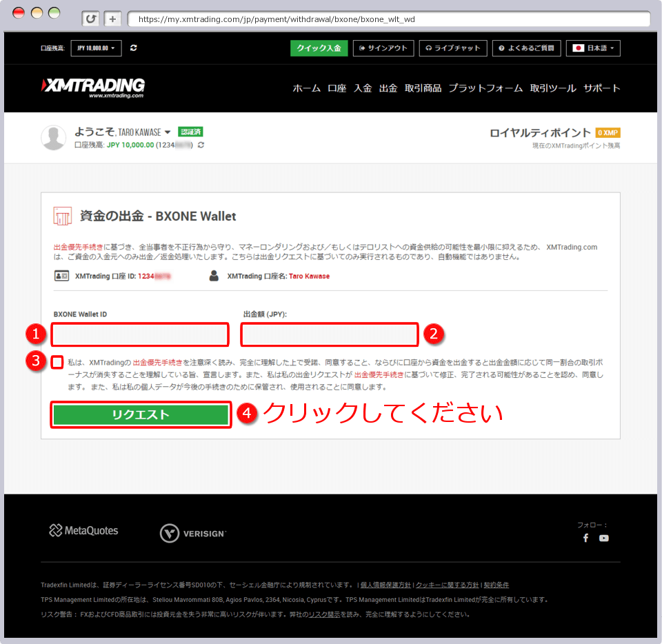
Task: Tick the withdrawal terms agreement checkbox
Action: point(57,362)
